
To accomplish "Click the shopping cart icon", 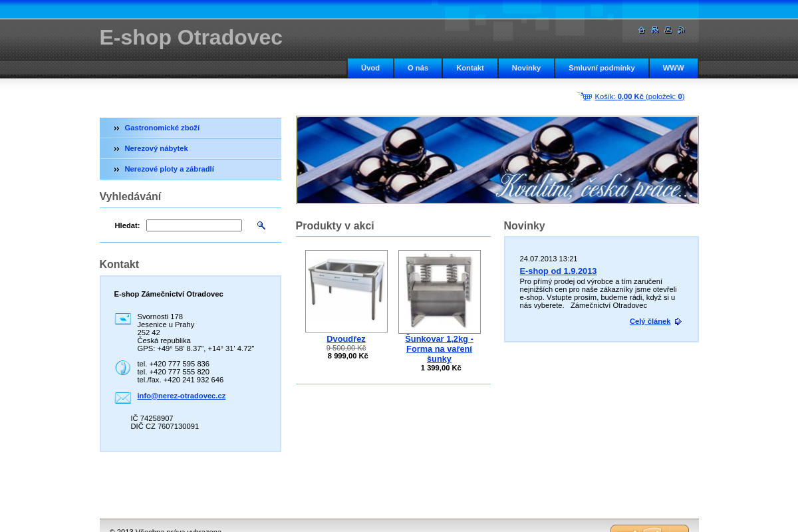I will [x=585, y=96].
